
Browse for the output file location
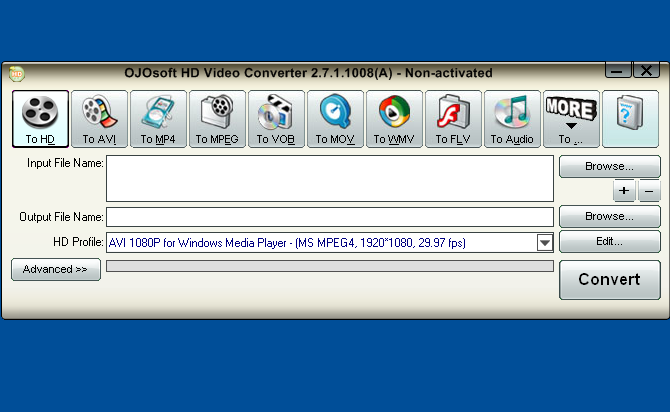tap(610, 216)
